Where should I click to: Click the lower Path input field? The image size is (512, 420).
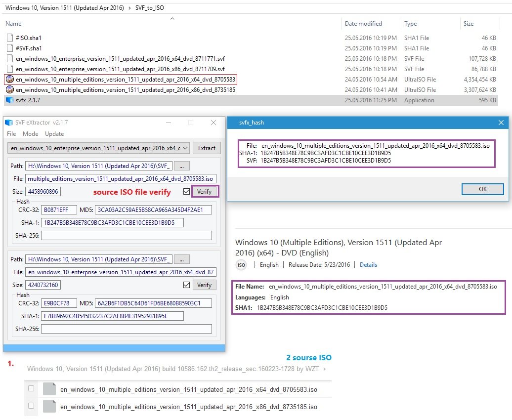tap(99, 259)
